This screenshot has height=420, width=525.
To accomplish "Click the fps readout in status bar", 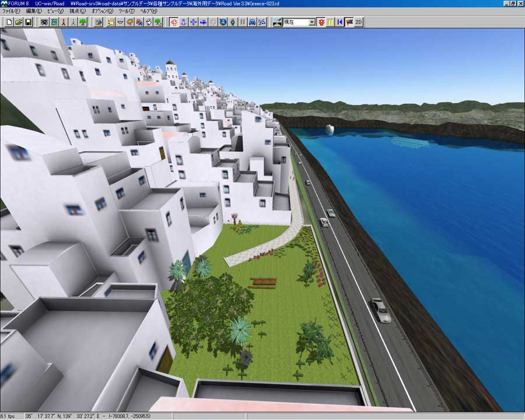I will 8,416.
